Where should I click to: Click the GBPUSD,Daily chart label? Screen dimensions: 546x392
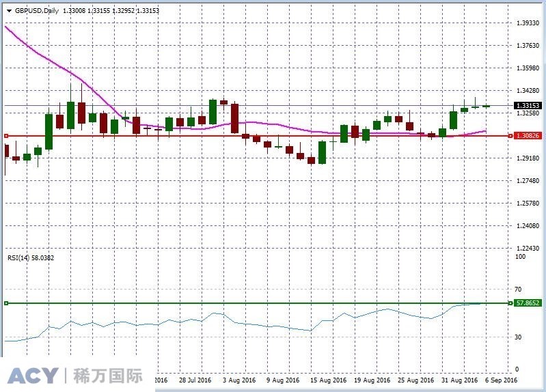point(37,11)
